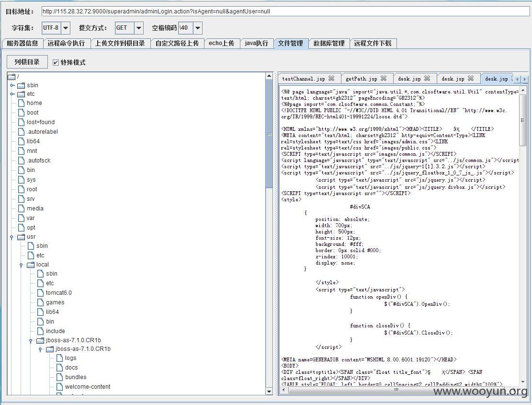This screenshot has width=532, height=405.
Task: Click the usr folder icon
Action: click(x=21, y=237)
